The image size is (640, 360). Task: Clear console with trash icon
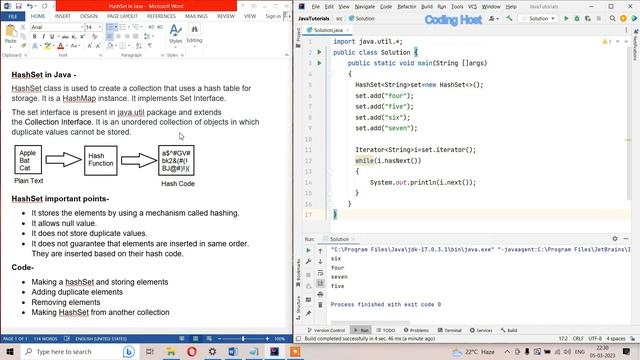tap(320, 305)
